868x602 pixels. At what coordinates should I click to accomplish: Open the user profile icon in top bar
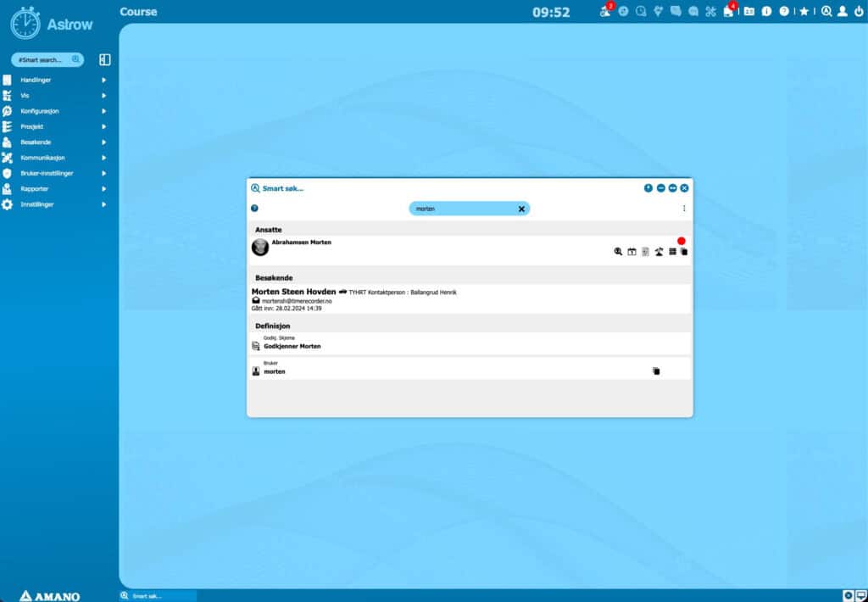click(x=842, y=12)
